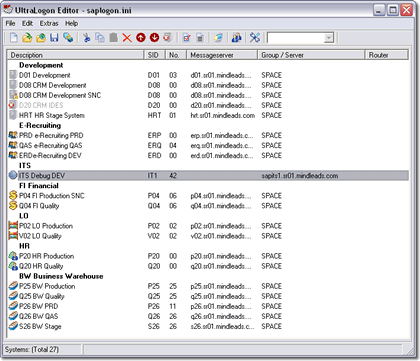Click the LO group heading

pos(24,216)
